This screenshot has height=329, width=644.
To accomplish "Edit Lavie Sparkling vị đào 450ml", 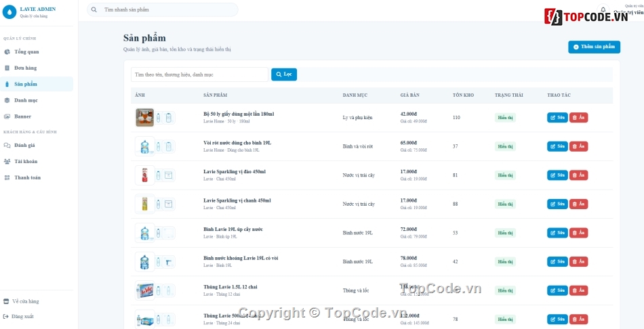I will pos(557,175).
